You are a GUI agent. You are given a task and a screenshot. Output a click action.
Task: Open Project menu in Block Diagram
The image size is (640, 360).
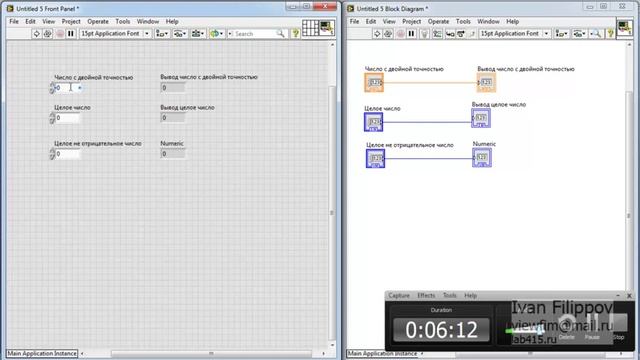(x=411, y=21)
